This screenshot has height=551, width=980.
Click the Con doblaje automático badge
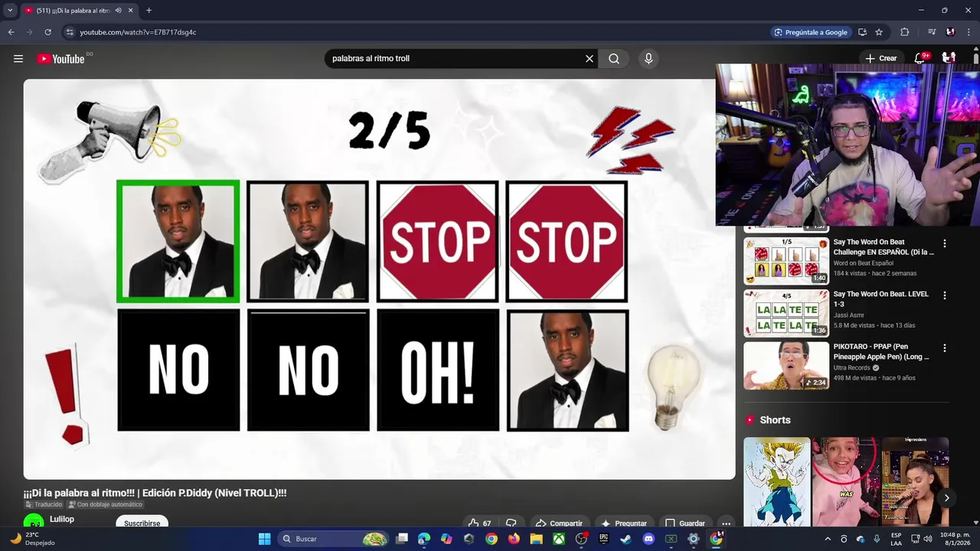click(x=105, y=504)
